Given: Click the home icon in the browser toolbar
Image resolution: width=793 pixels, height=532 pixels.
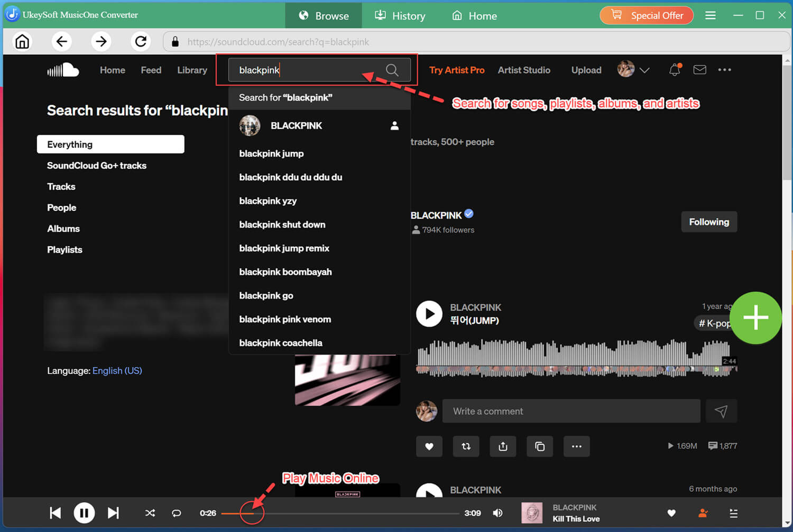Looking at the screenshot, I should (22, 41).
